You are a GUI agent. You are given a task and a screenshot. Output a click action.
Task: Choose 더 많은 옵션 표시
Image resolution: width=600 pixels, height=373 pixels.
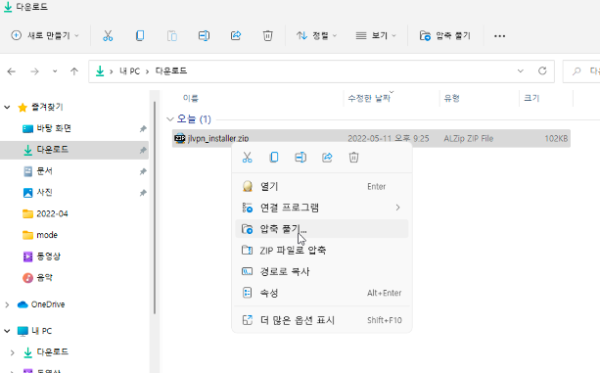321,320
